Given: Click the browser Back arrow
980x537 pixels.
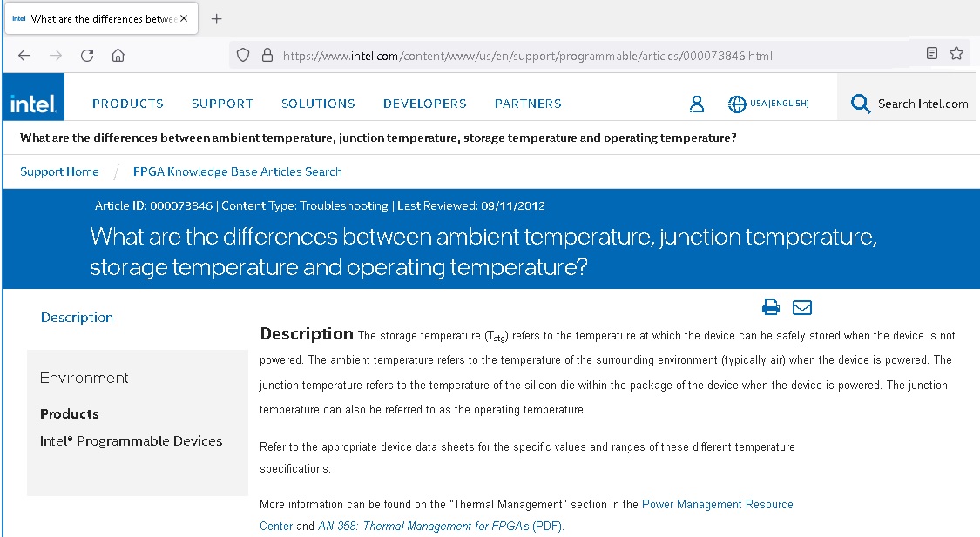Looking at the screenshot, I should pyautogui.click(x=24, y=56).
